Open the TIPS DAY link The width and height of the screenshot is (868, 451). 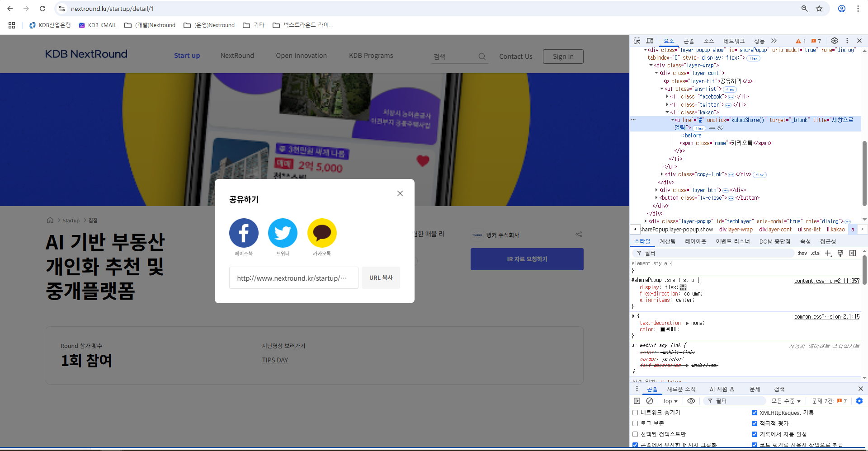275,360
